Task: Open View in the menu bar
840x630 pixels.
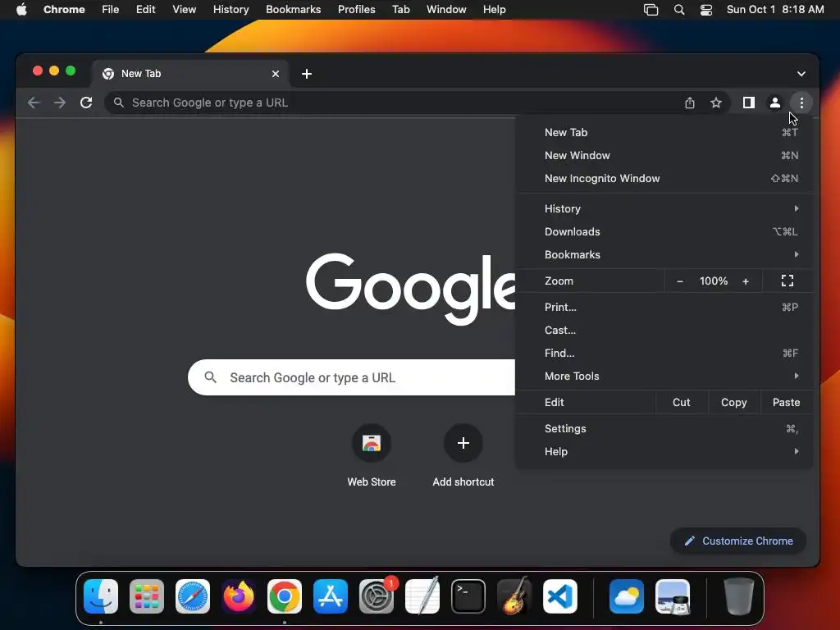Action: coord(184,10)
